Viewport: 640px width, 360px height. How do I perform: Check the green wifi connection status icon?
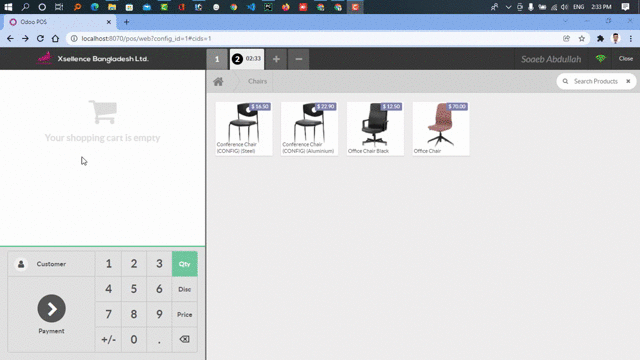pos(600,59)
